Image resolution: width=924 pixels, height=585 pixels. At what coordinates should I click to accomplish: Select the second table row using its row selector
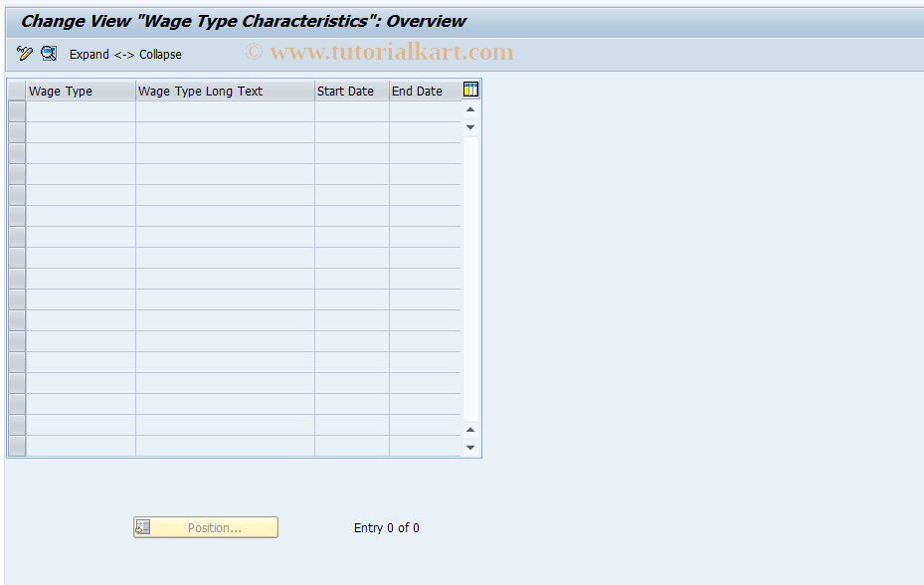coord(17,132)
